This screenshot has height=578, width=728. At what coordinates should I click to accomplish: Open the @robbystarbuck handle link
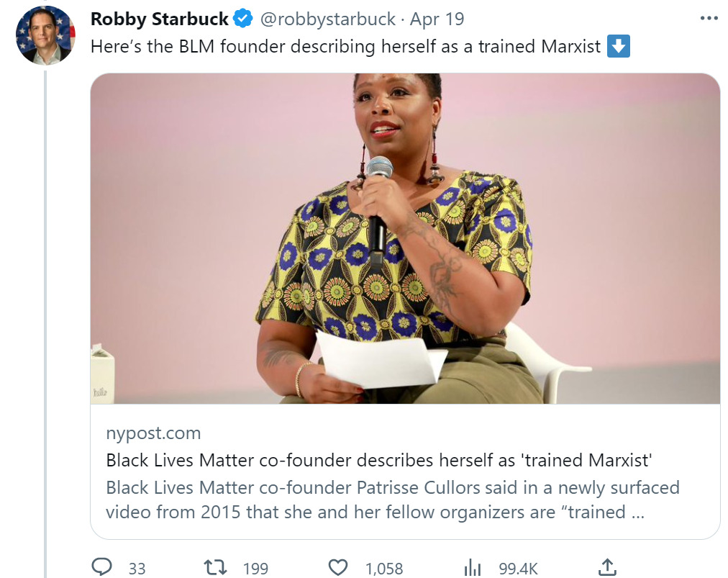tap(327, 19)
